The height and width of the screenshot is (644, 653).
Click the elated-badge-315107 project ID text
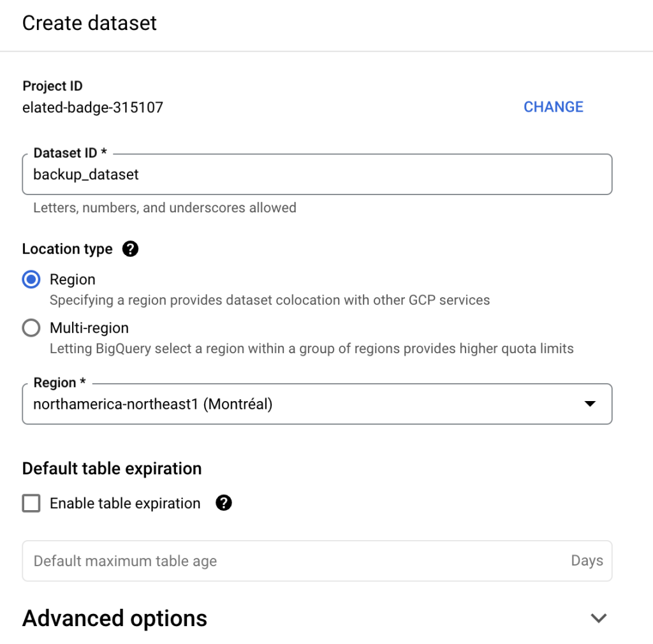coord(93,107)
